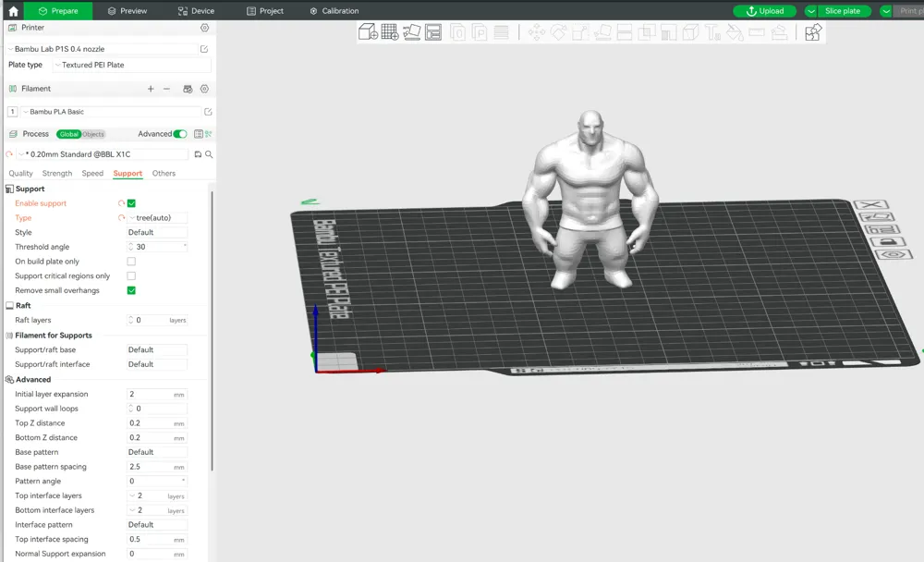Click the Arrange all objects icon
The height and width of the screenshot is (562, 924).
[433, 31]
